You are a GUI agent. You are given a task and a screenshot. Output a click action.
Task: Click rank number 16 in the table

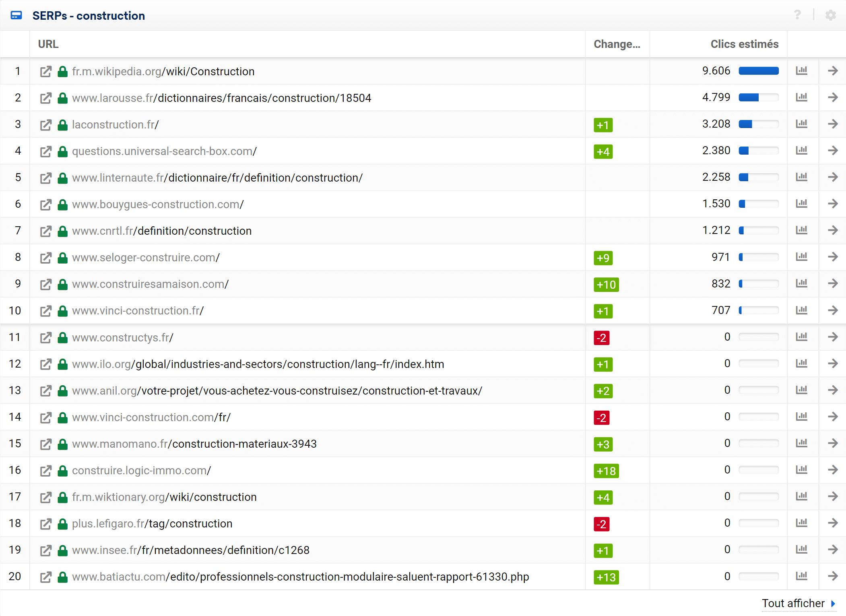15,470
